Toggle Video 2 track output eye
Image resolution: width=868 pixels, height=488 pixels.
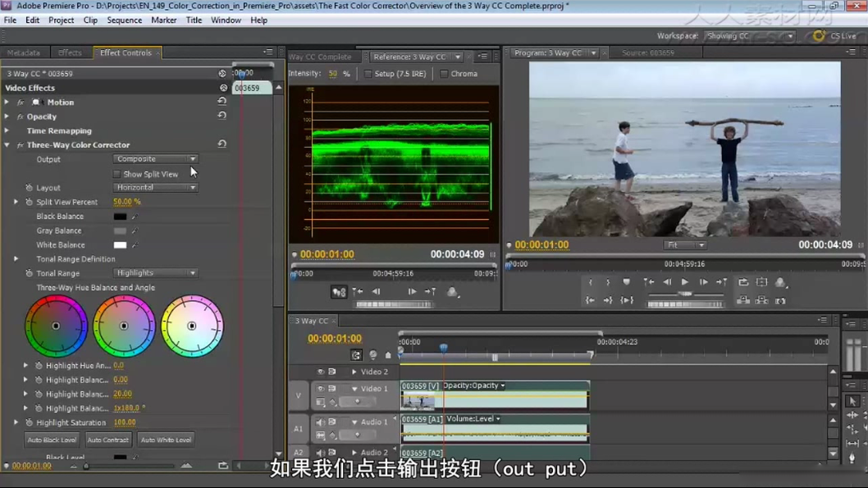[321, 372]
